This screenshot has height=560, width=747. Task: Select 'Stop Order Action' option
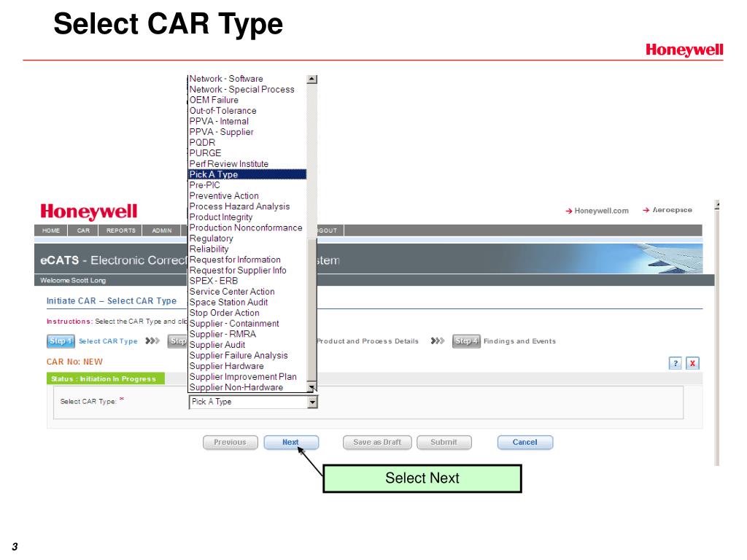point(247,313)
